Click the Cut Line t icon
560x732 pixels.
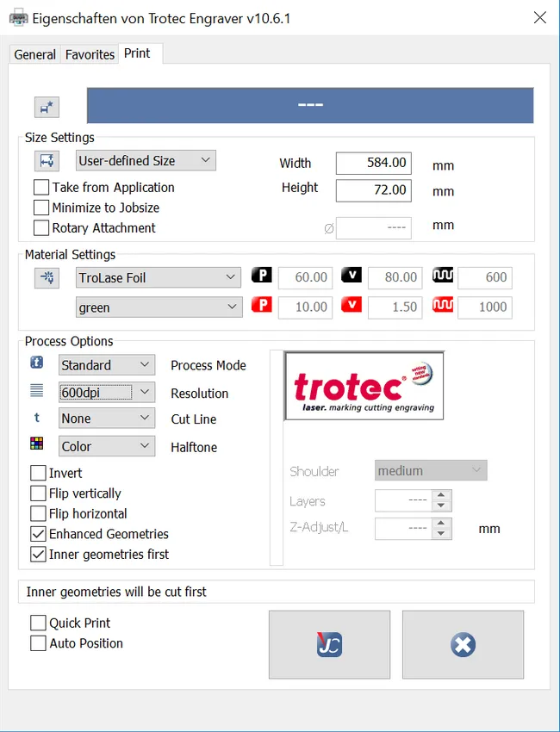[x=37, y=418]
